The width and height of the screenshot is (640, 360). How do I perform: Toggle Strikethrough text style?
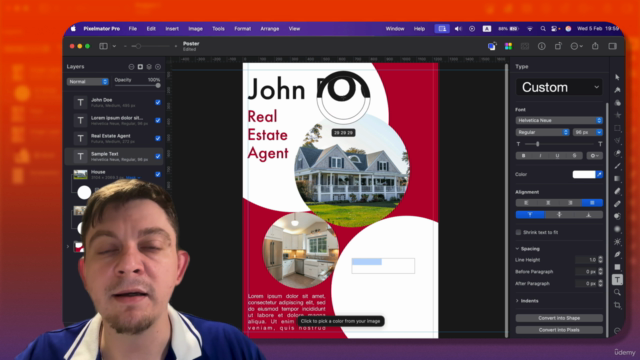pos(574,156)
